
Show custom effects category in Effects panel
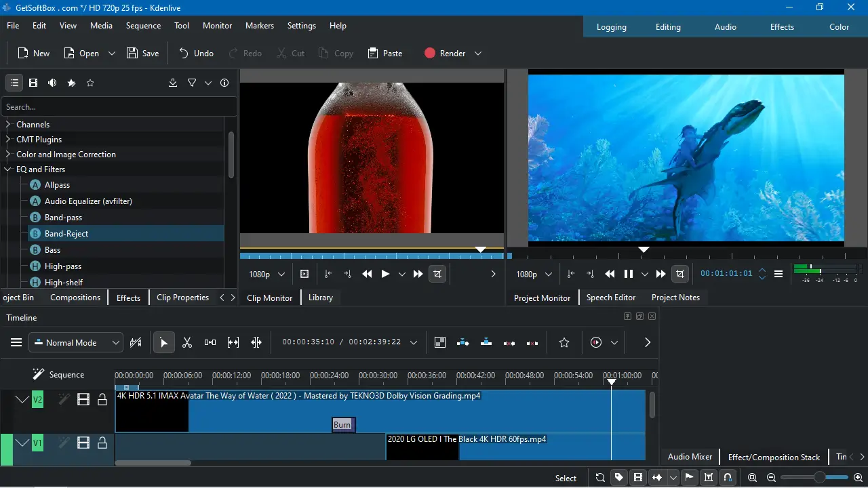pyautogui.click(x=71, y=83)
